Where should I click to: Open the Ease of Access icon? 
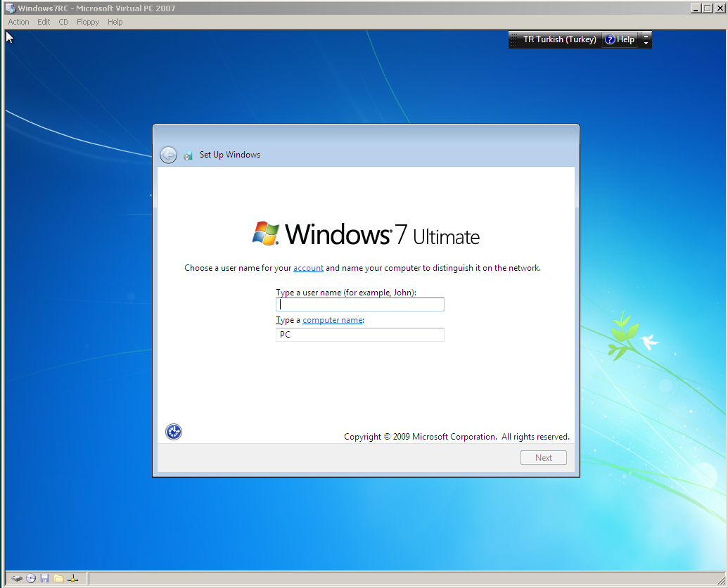[174, 432]
